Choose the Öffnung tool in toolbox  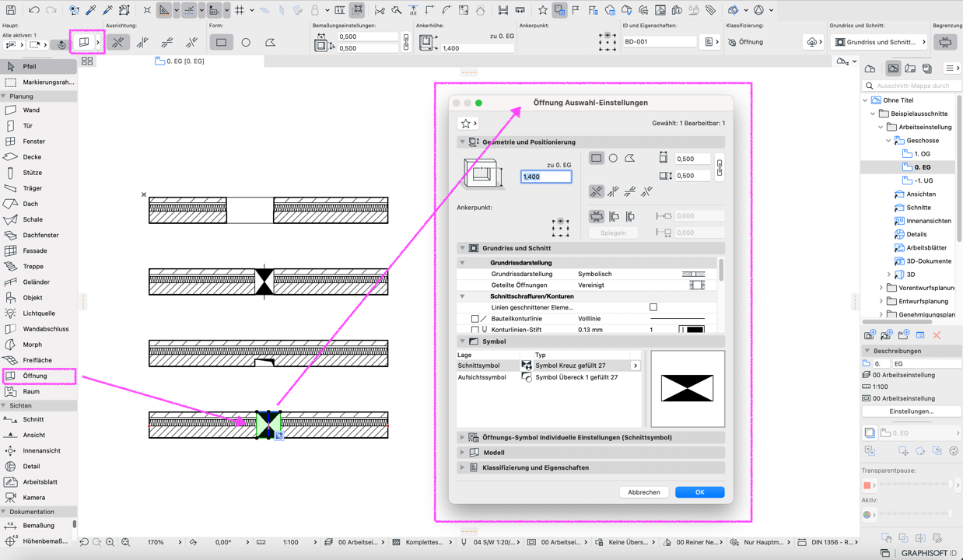39,376
